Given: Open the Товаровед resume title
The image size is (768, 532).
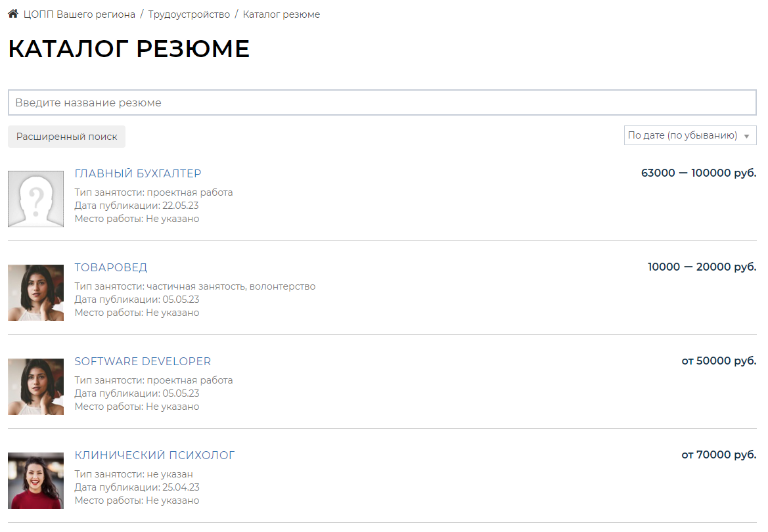Looking at the screenshot, I should [111, 267].
